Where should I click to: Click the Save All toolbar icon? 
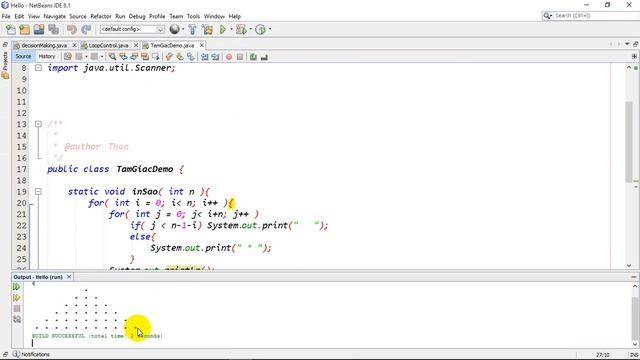[53, 29]
